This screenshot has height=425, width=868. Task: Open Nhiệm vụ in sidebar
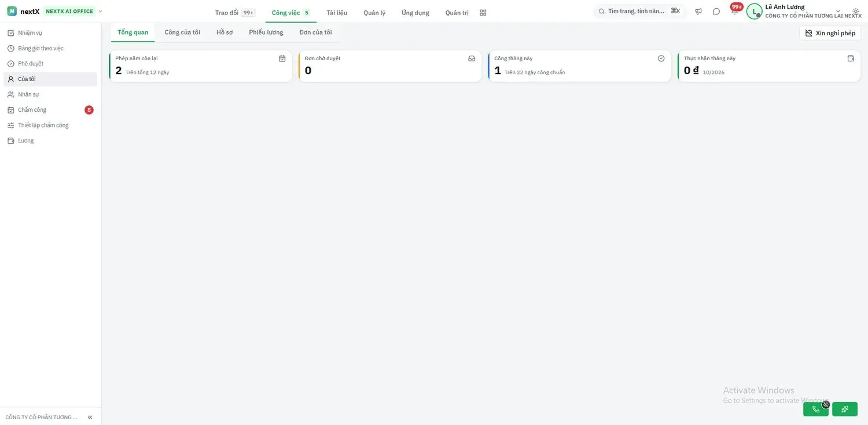50,33
